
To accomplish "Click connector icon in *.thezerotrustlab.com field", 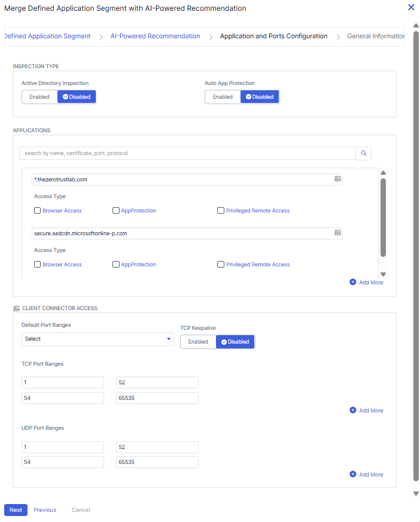I will coord(337,179).
